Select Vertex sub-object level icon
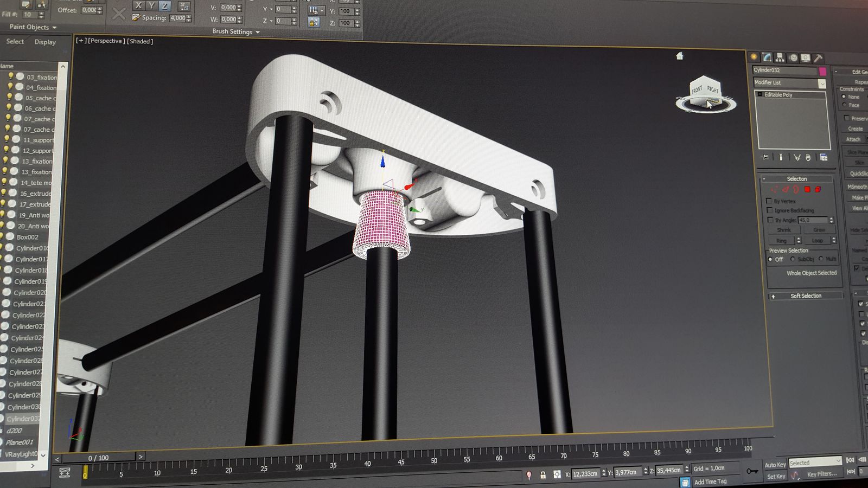 coord(774,189)
